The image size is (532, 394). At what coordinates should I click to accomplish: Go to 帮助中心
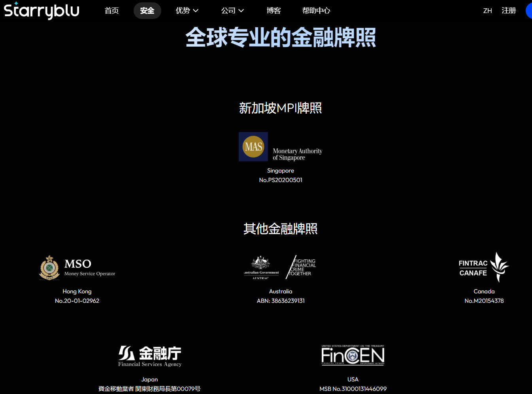tap(316, 11)
